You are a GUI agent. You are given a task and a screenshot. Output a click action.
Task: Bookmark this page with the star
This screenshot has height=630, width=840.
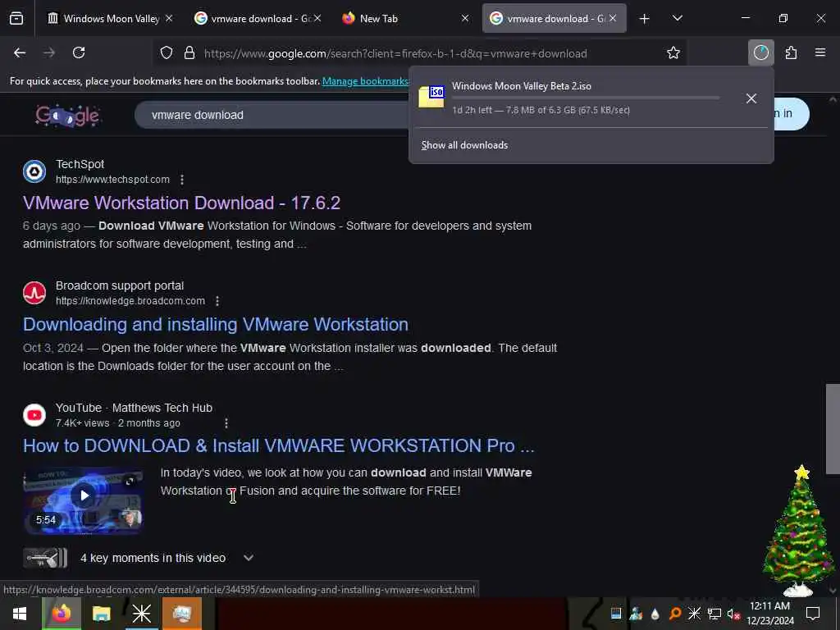coord(673,53)
